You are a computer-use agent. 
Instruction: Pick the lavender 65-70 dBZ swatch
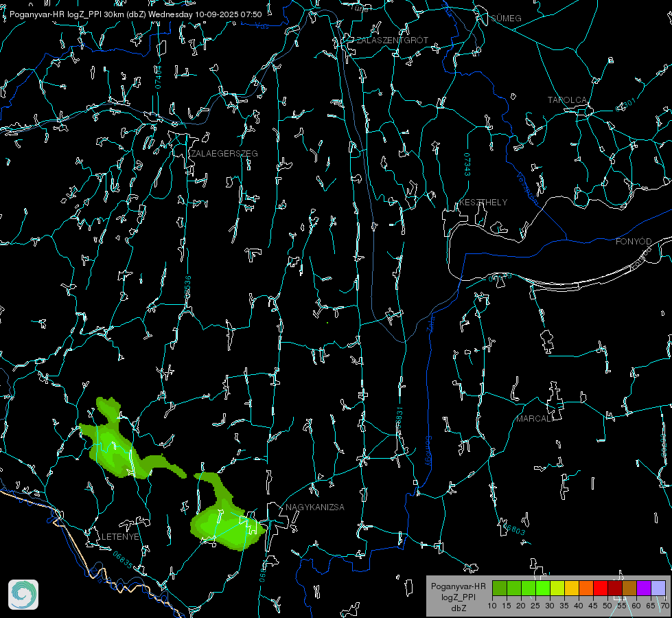658,588
